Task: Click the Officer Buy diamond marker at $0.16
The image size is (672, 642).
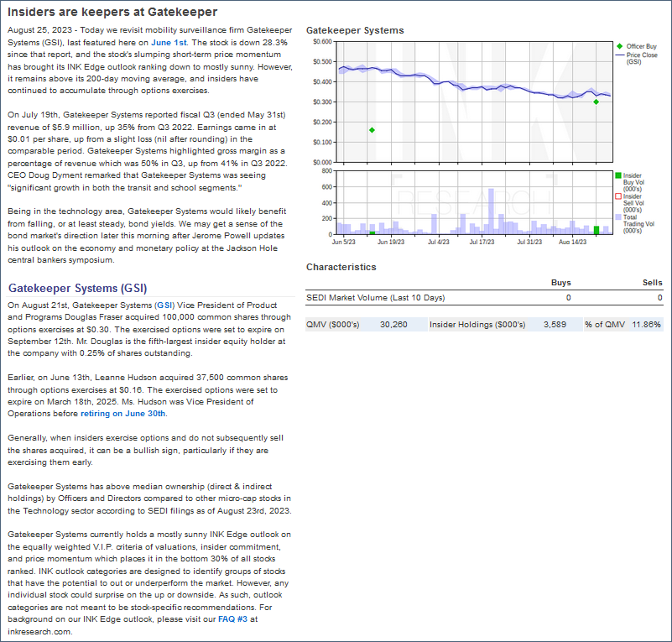Action: click(372, 130)
